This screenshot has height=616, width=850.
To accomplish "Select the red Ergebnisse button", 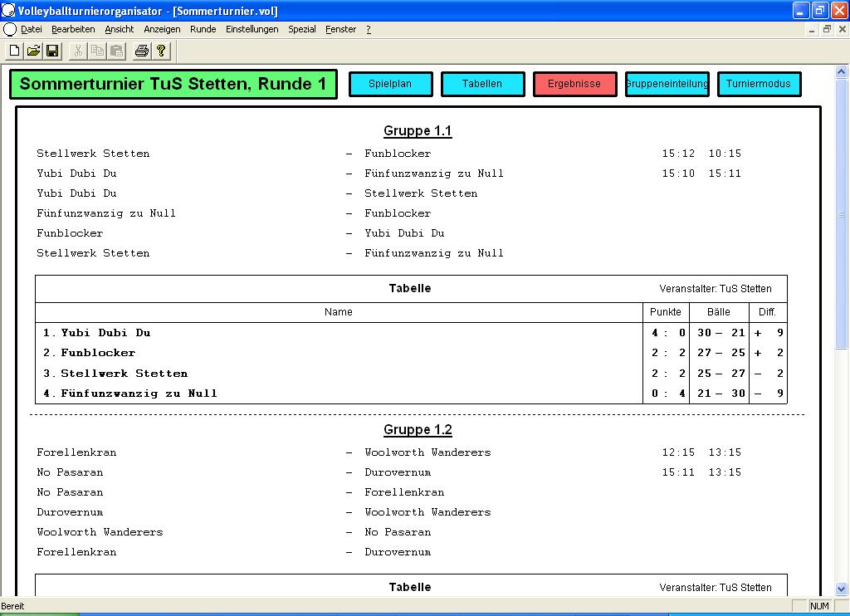I will pyautogui.click(x=574, y=84).
